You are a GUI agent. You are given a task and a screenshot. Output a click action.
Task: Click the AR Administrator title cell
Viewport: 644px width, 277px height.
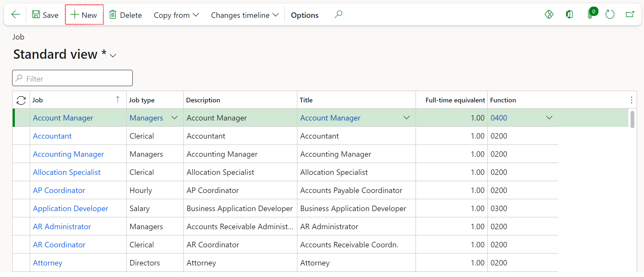click(356, 226)
